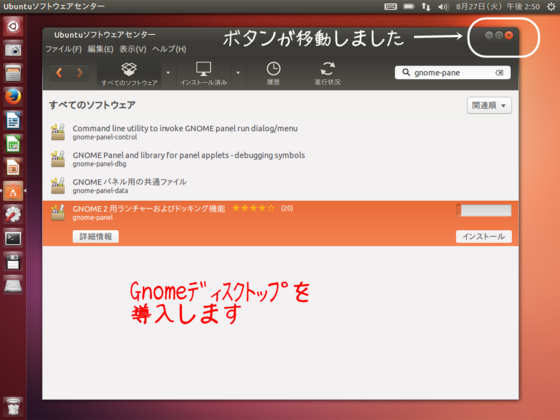
Task: Show インストール済み software
Action: [x=203, y=74]
